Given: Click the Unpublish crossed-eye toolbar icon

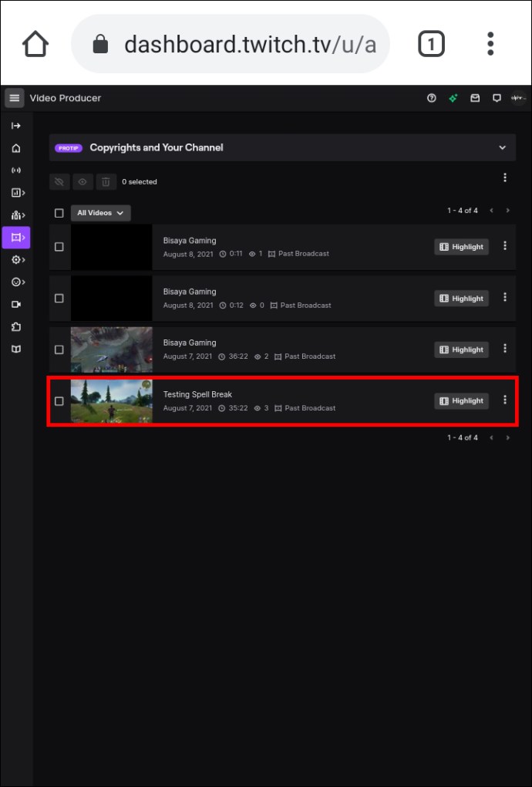Looking at the screenshot, I should pyautogui.click(x=59, y=181).
